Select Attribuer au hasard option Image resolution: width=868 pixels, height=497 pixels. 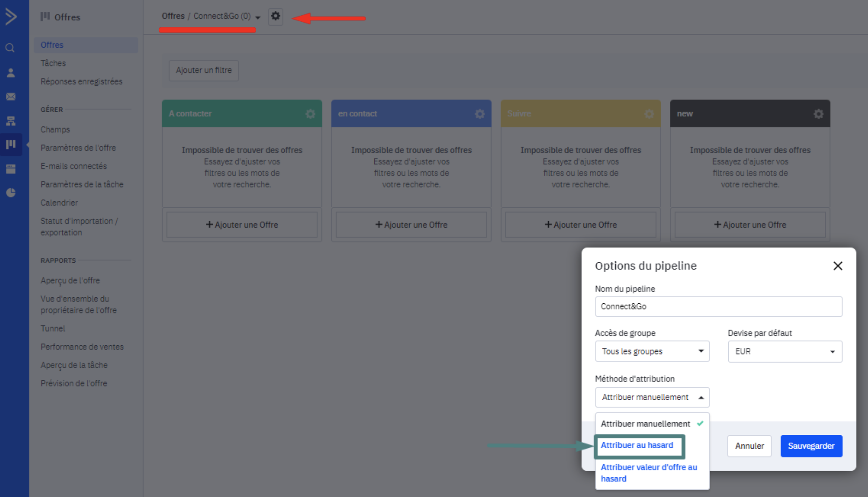click(x=637, y=445)
